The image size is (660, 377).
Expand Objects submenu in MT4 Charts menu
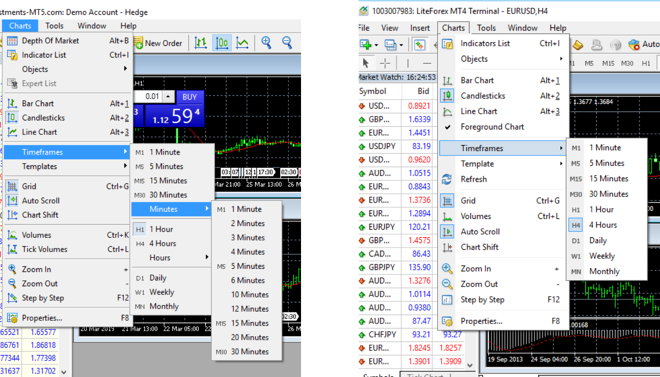[503, 59]
